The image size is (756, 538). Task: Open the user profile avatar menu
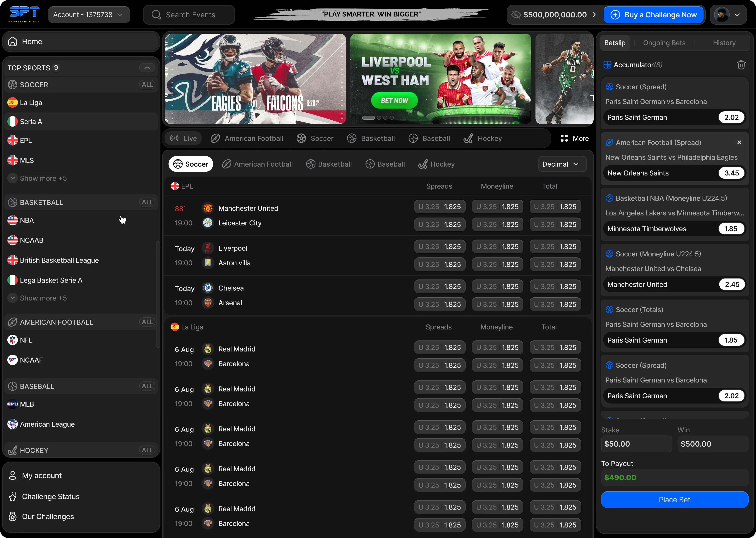pyautogui.click(x=728, y=15)
